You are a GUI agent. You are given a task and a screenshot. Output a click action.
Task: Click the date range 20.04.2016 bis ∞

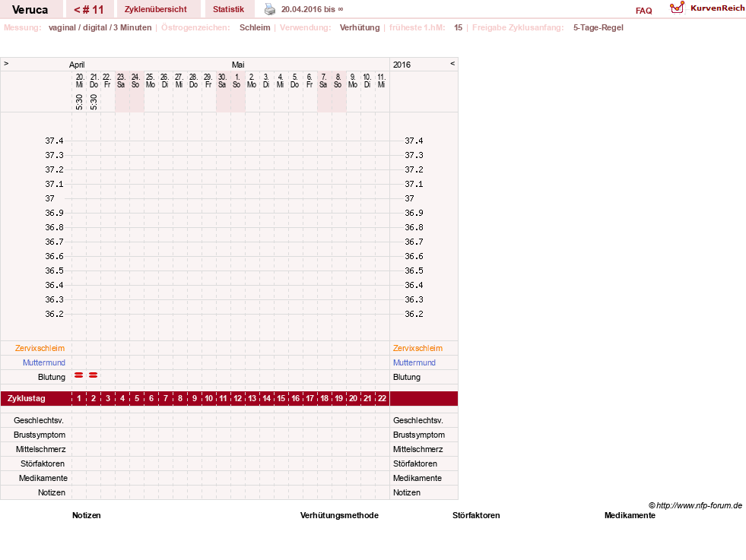(x=312, y=9)
